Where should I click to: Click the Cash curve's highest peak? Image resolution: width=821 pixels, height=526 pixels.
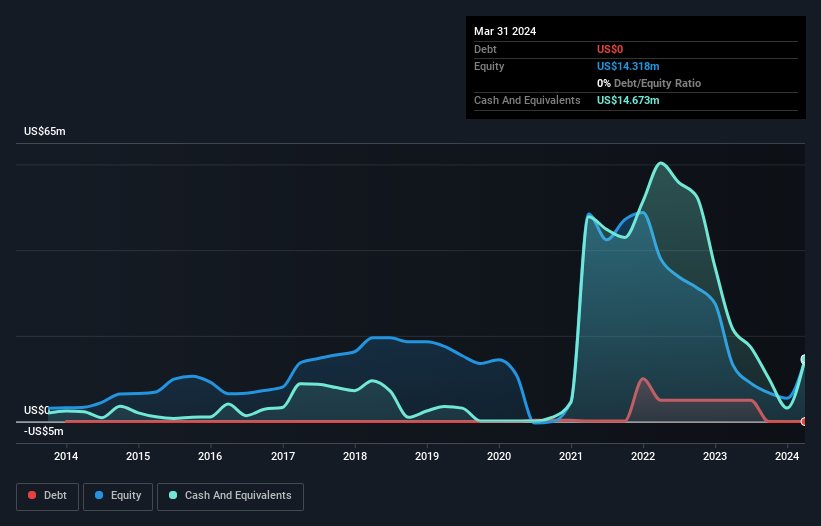coord(660,163)
